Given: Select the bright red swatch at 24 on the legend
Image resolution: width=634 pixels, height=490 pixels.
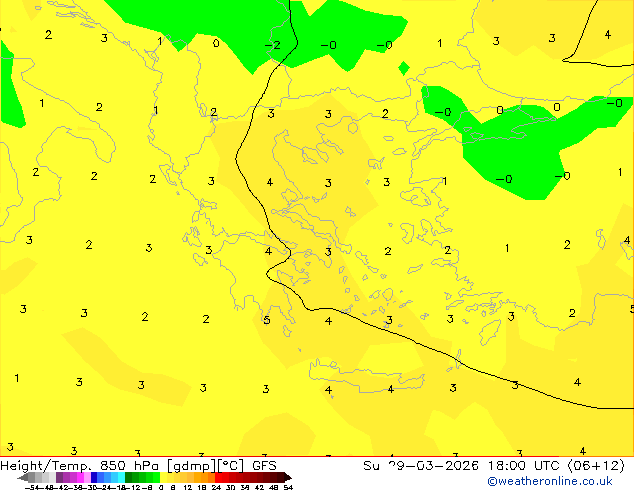Looking at the screenshot, I should pyautogui.click(x=218, y=477).
